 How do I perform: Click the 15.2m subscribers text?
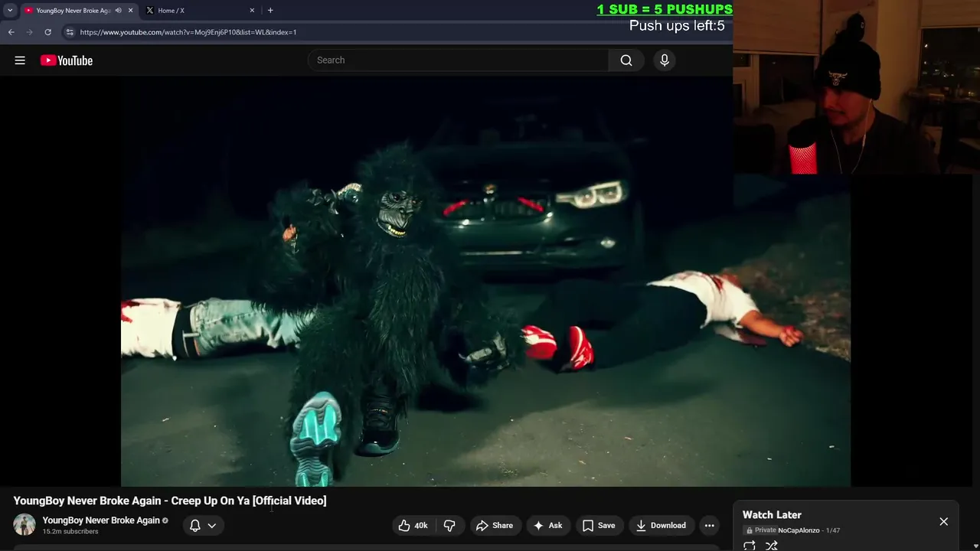pos(70,531)
